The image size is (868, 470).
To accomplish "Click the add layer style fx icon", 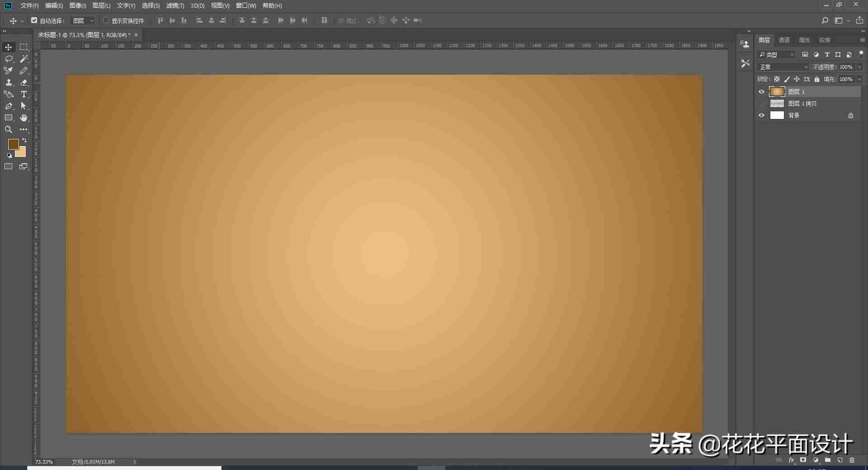I will tap(791, 460).
